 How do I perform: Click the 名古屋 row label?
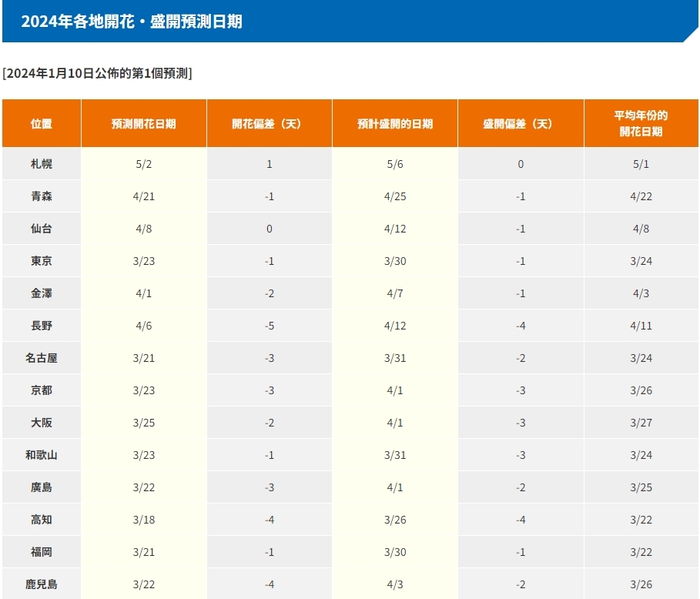click(42, 358)
